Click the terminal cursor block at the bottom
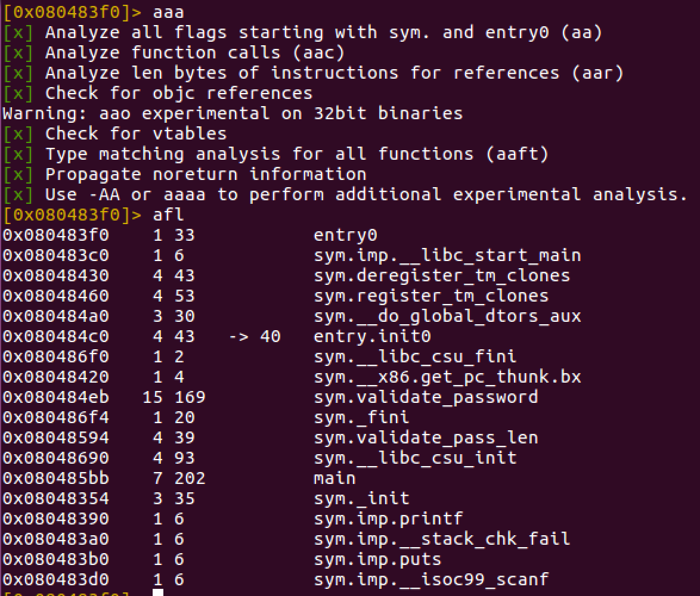The image size is (700, 596). (157, 593)
